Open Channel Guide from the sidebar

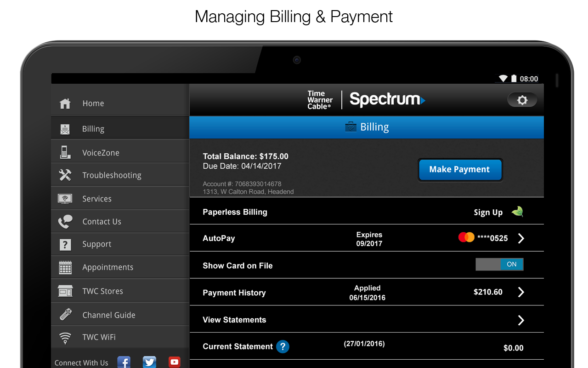[120, 315]
